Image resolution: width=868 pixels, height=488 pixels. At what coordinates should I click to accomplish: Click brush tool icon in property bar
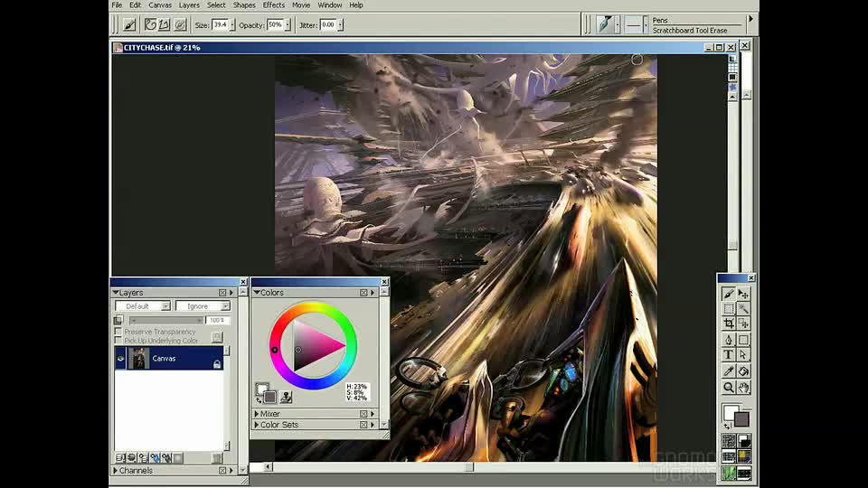(x=129, y=25)
